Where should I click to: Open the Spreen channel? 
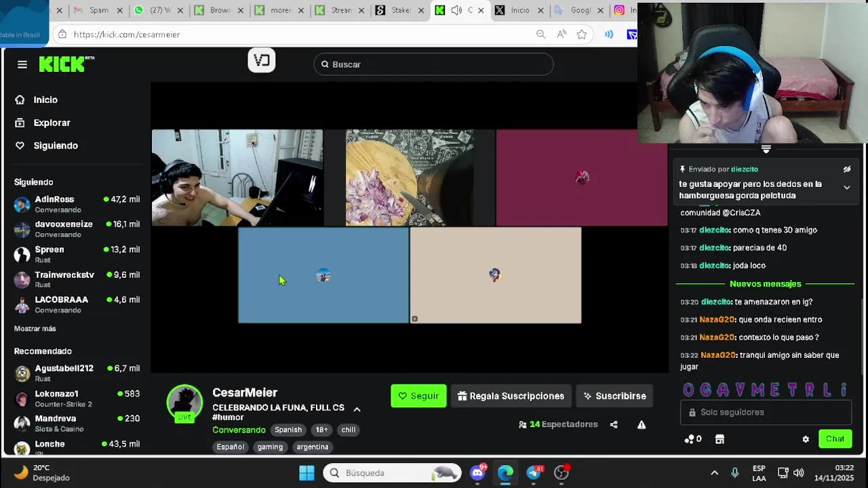(x=77, y=254)
